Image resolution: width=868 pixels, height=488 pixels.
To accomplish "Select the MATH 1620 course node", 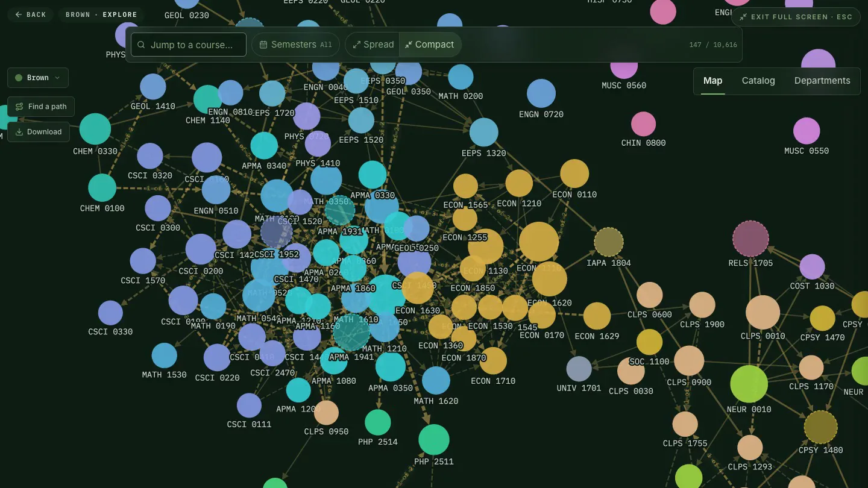I will [436, 381].
